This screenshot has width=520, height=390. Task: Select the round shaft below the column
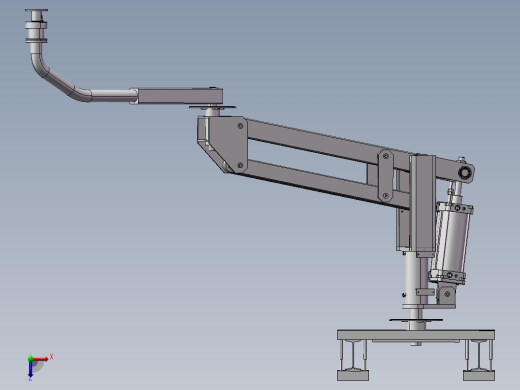pos(413,278)
